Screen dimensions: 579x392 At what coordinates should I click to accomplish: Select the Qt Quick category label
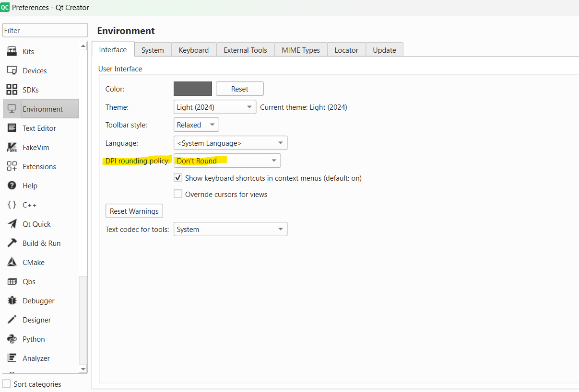click(x=36, y=224)
